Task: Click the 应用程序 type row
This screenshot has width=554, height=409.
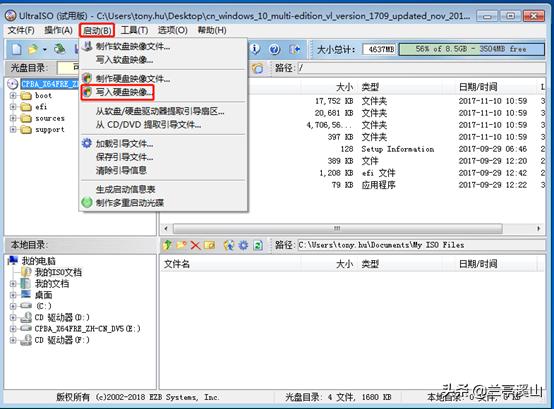Action: pos(378,185)
